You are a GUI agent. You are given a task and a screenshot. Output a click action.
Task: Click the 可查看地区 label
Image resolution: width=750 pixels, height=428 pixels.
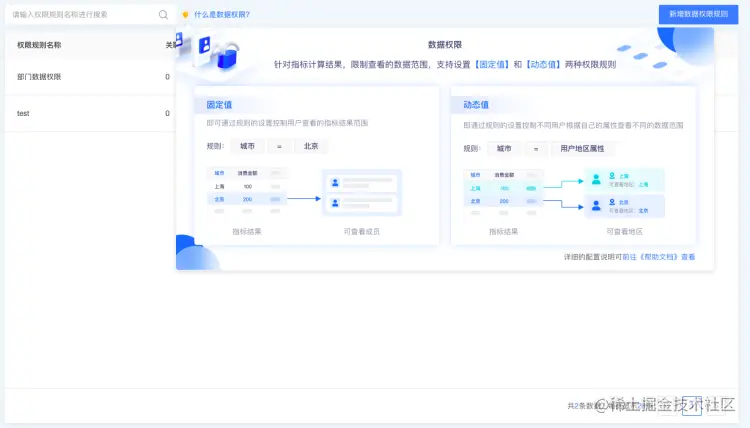624,231
